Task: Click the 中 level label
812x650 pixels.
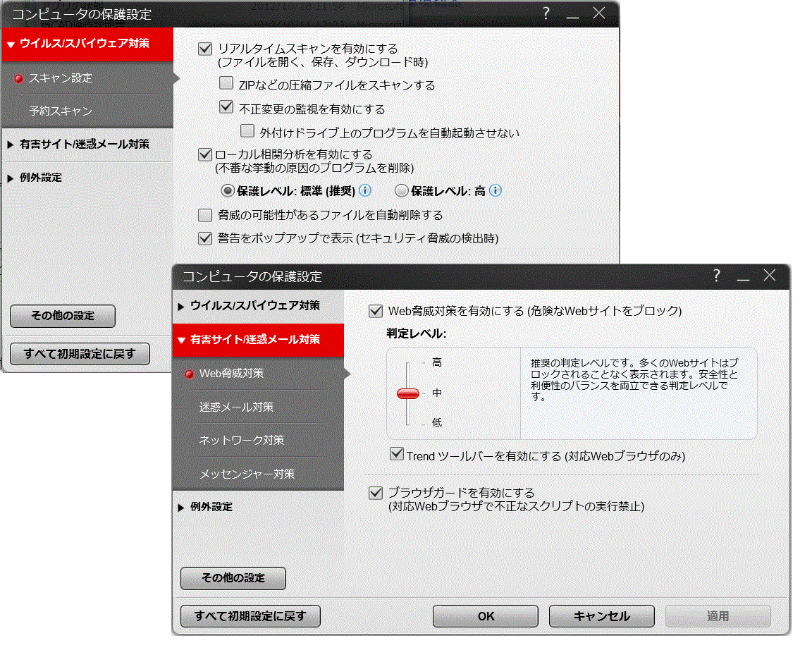Action: (x=437, y=393)
